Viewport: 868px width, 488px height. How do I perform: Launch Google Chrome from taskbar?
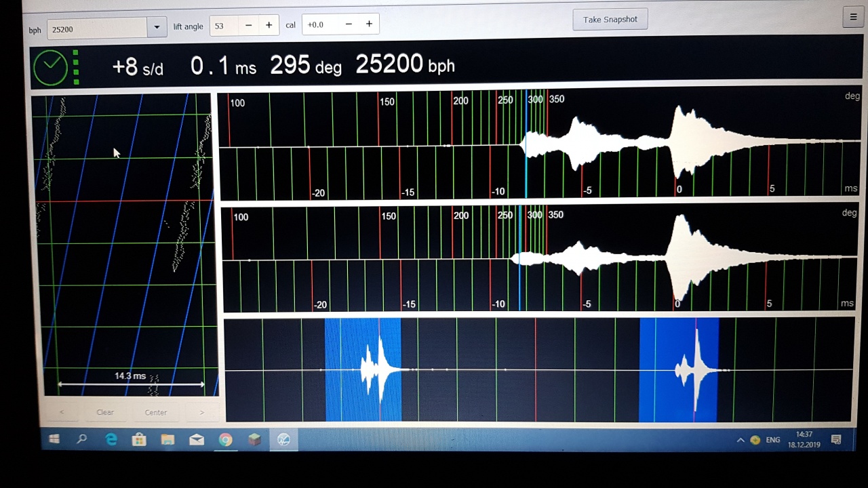tap(225, 440)
